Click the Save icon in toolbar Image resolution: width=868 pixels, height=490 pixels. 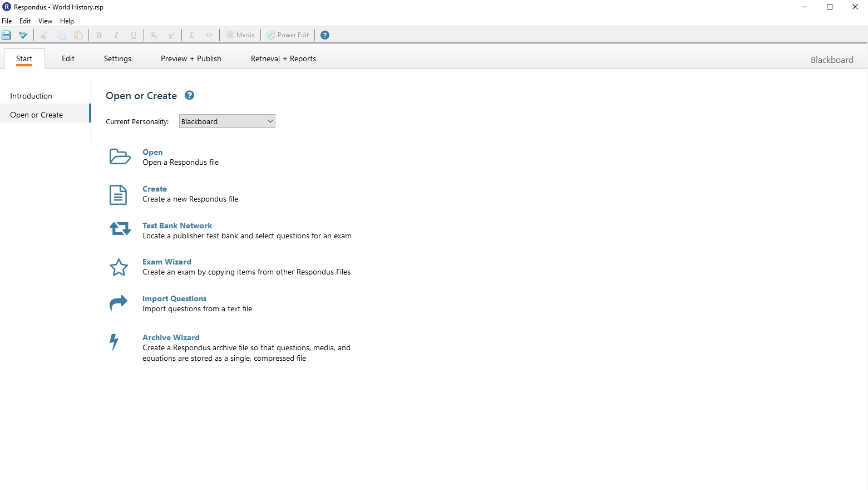click(6, 35)
